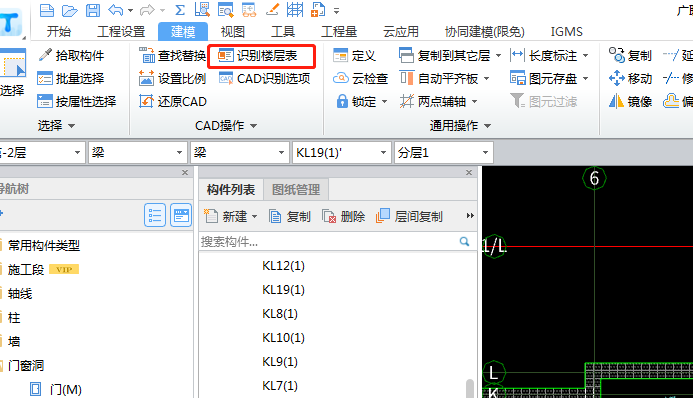Click the Mirror (镜像) tool
The height and width of the screenshot is (398, 693).
pos(630,102)
